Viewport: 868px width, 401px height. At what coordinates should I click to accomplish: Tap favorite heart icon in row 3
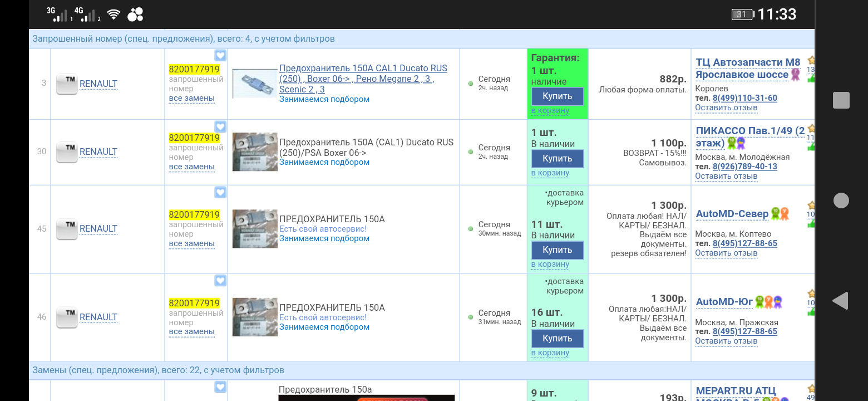click(220, 55)
